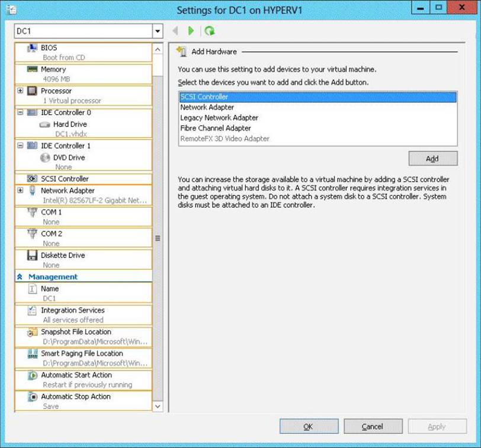The height and width of the screenshot is (448, 481).
Task: Select Network Adapter in the device list
Action: 207,108
